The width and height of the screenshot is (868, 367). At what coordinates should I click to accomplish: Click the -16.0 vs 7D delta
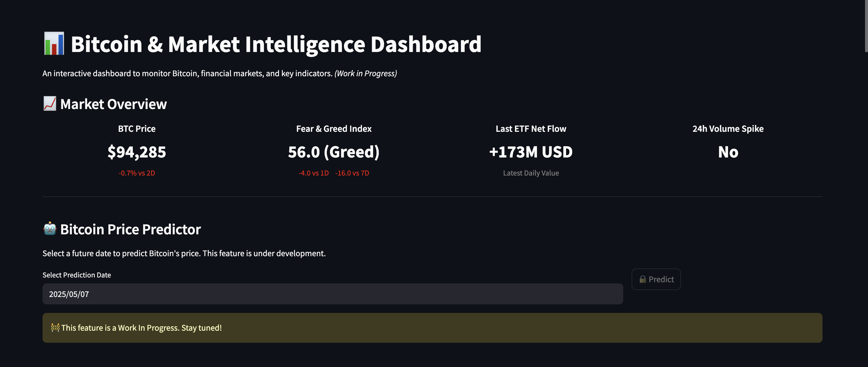[x=352, y=173]
